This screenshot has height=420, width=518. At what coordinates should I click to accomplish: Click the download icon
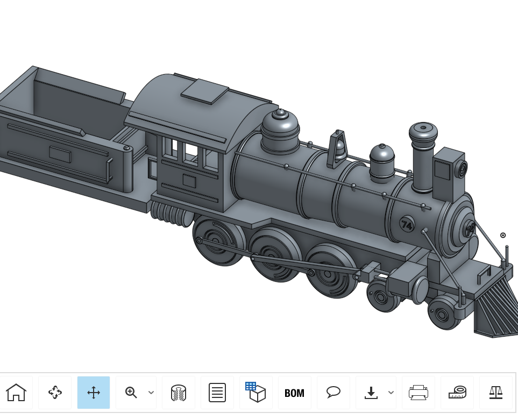click(x=371, y=393)
